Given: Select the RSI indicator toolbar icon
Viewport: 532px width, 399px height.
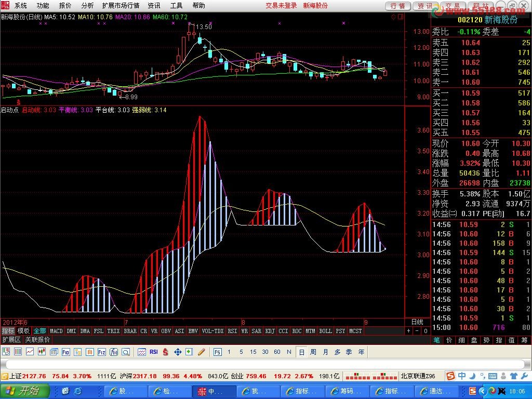Looking at the screenshot, I should (154, 352).
